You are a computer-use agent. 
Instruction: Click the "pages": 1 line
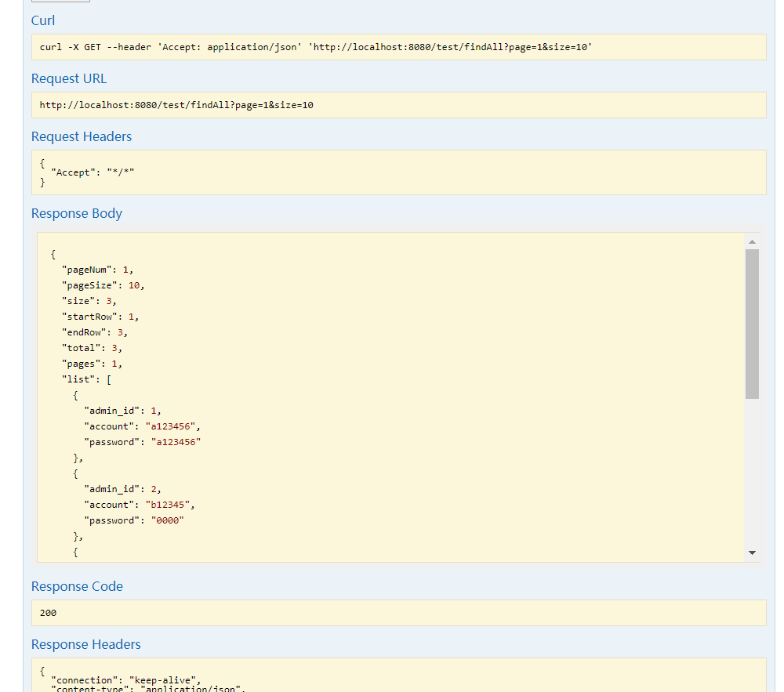pyautogui.click(x=92, y=364)
